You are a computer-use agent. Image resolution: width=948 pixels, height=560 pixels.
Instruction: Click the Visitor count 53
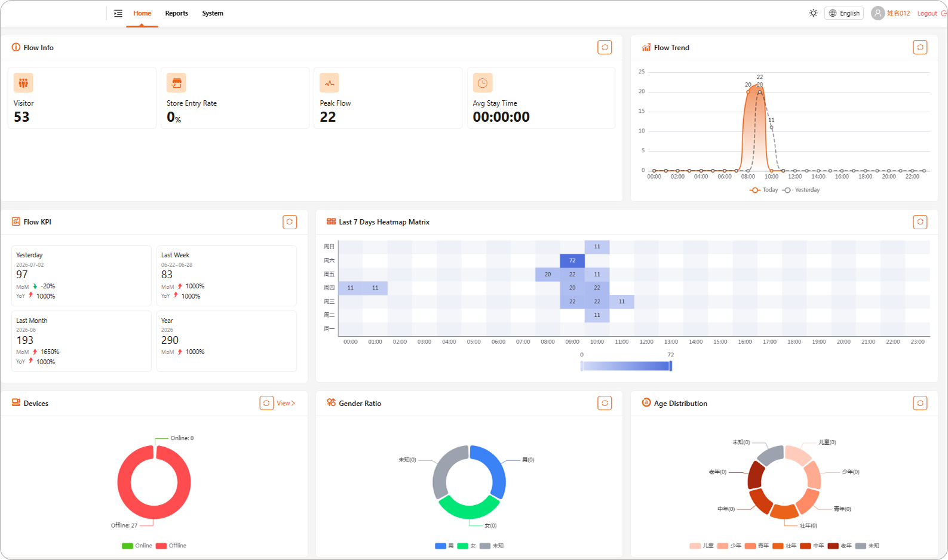22,117
